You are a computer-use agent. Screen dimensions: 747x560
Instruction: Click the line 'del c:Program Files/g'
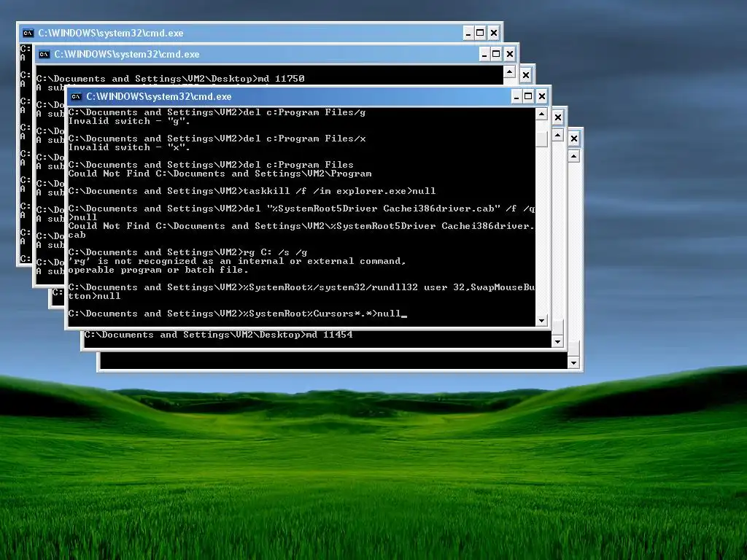click(x=217, y=112)
